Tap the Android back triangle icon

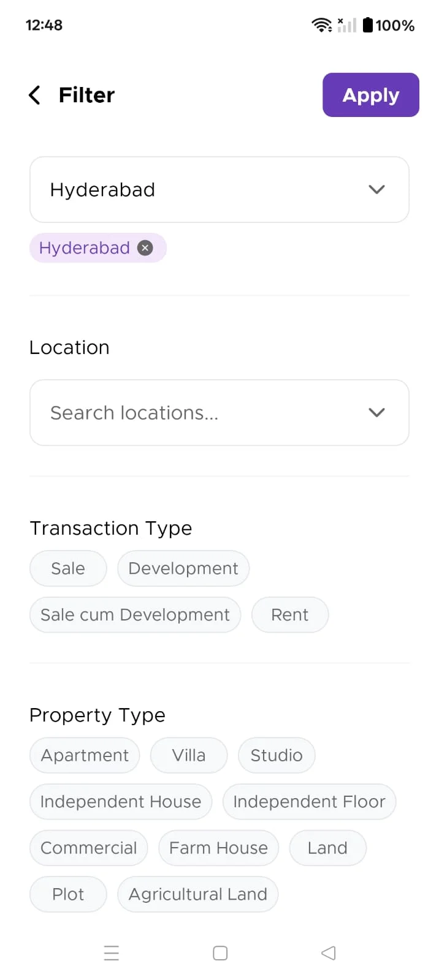pyautogui.click(x=329, y=953)
